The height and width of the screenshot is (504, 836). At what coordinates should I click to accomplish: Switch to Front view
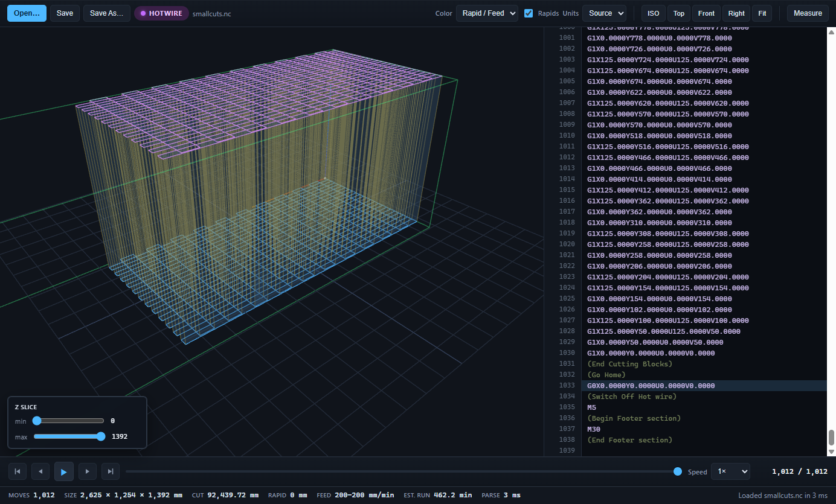(x=706, y=13)
